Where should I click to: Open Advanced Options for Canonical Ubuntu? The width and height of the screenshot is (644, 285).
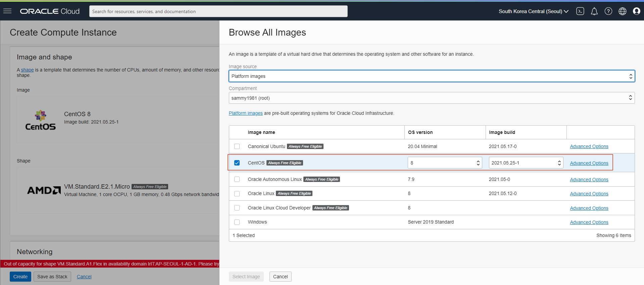[589, 146]
